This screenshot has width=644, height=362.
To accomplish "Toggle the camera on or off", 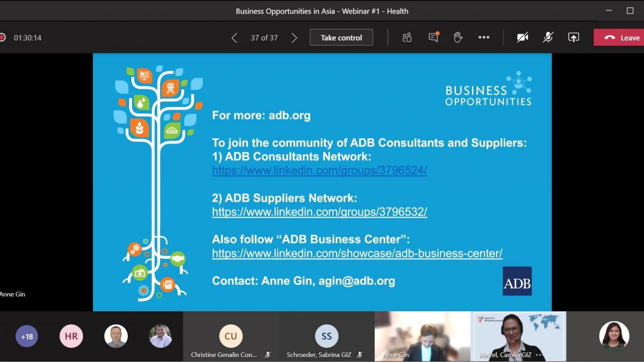I will point(523,38).
